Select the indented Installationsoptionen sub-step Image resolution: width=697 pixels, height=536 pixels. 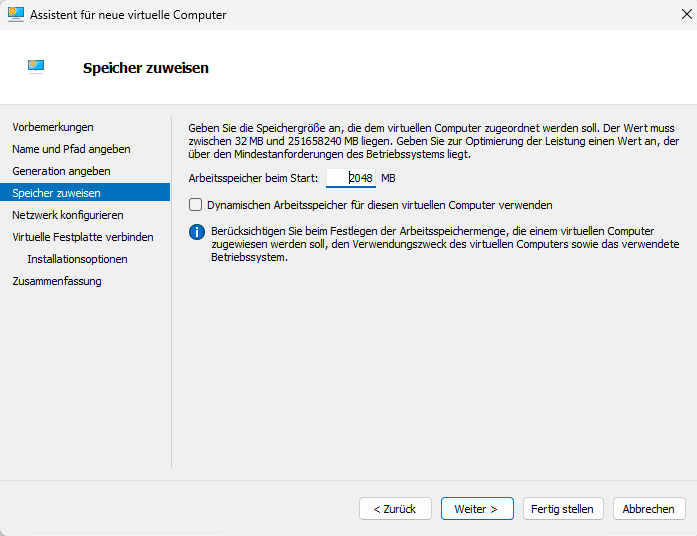coord(77,259)
